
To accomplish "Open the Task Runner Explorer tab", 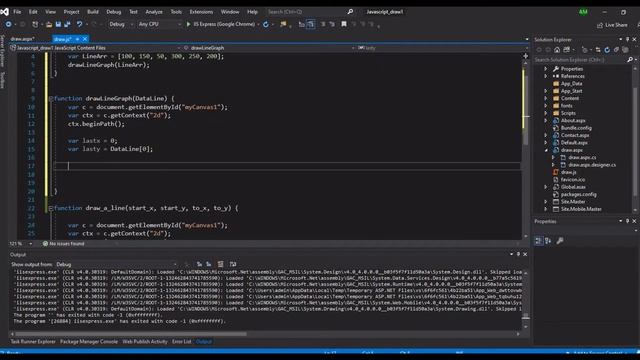I will tap(33, 342).
